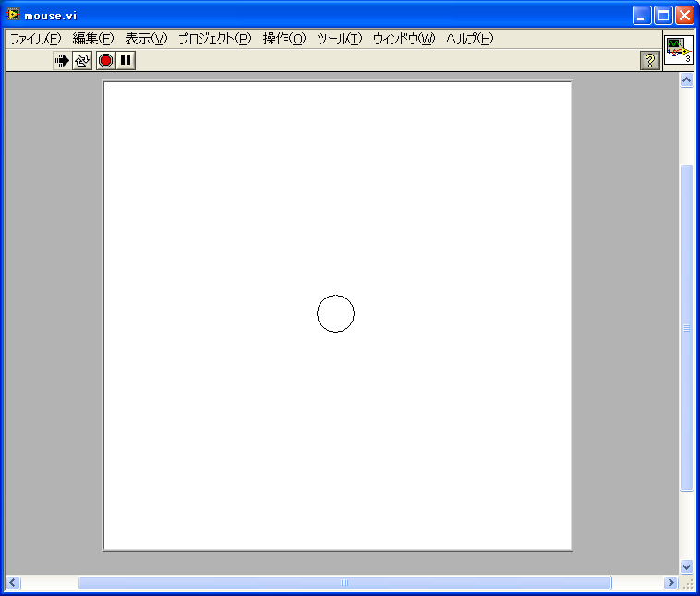Open the 表示(V) menu
700x596 pixels.
tap(146, 39)
